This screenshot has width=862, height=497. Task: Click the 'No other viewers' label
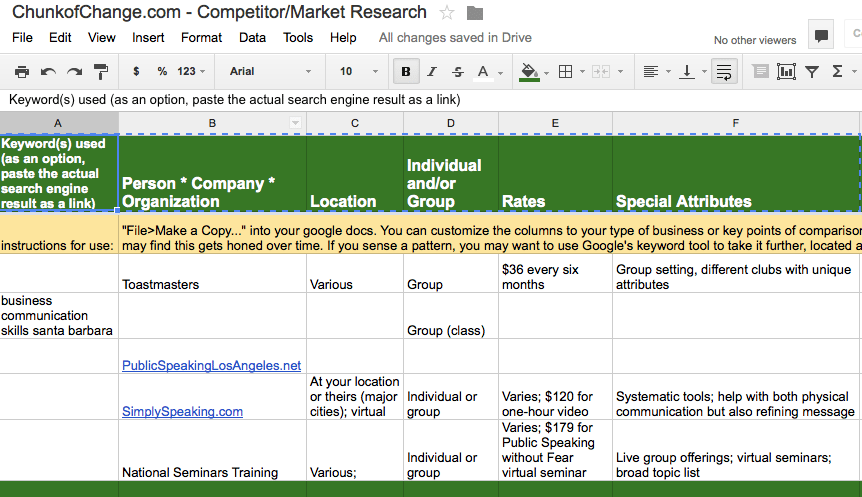pos(755,40)
